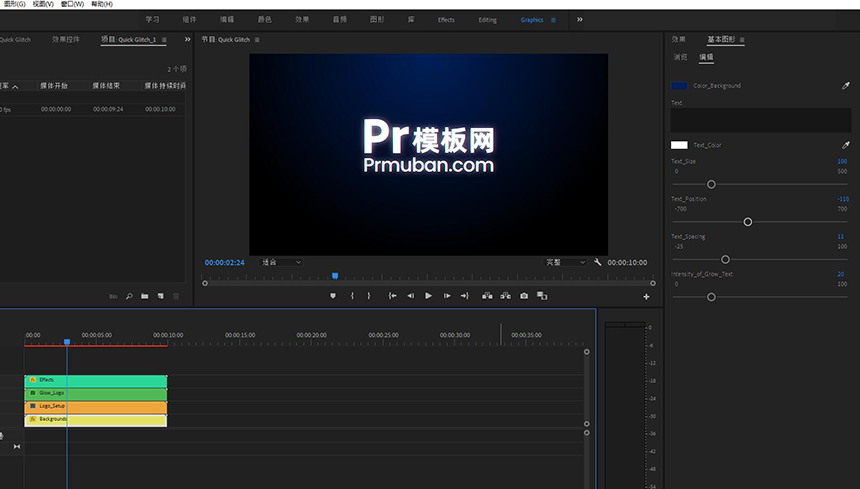Image resolution: width=860 pixels, height=489 pixels.
Task: Switch to the 编辑 workspace
Action: pos(227,20)
